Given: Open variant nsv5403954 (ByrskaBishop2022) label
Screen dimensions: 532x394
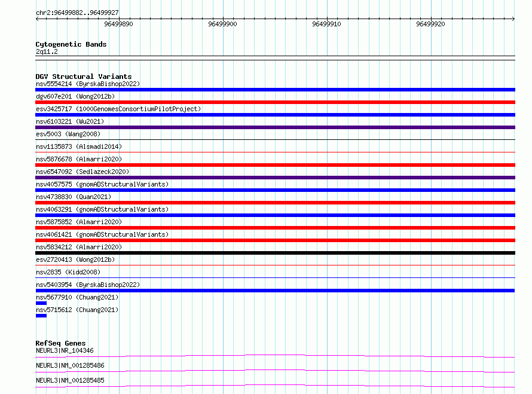Looking at the screenshot, I should pos(88,285).
